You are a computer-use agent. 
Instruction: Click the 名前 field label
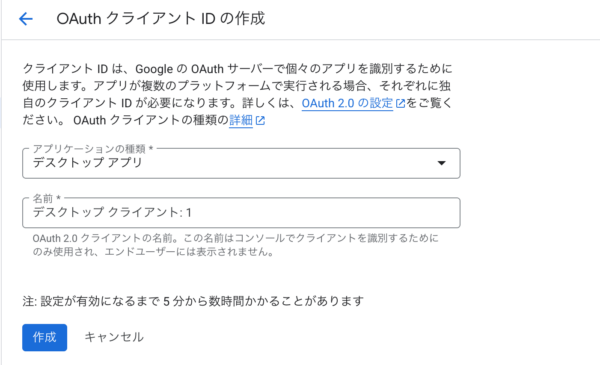point(47,198)
